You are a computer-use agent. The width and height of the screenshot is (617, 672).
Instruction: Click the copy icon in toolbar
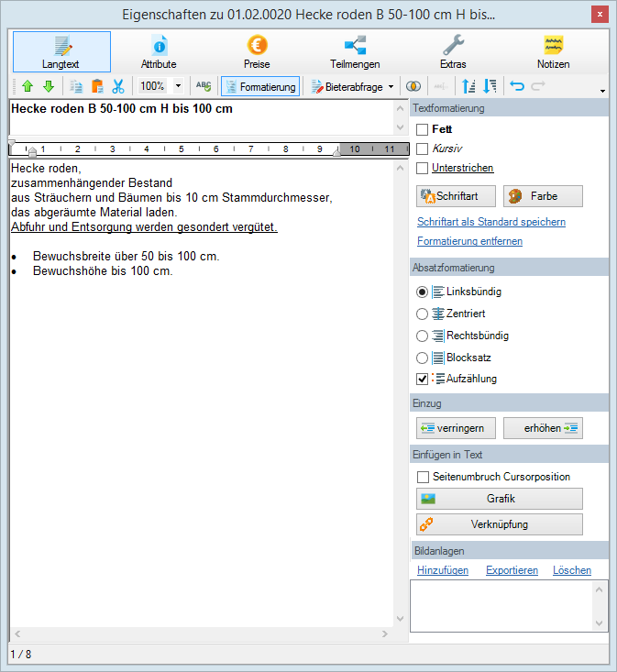pyautogui.click(x=77, y=86)
